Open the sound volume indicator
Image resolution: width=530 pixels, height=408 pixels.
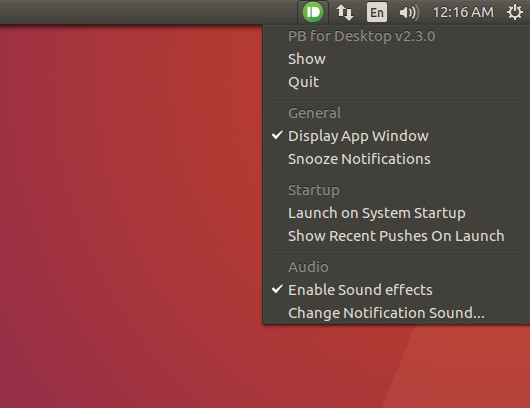409,13
